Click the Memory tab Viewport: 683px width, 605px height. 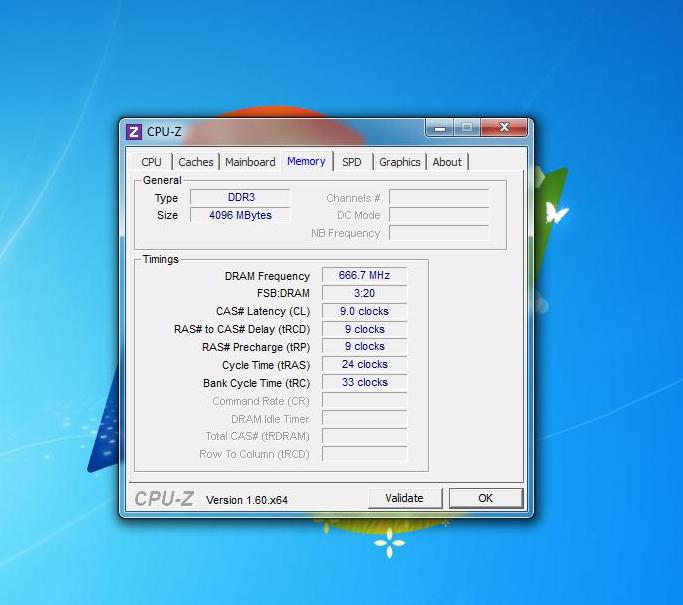tap(306, 161)
